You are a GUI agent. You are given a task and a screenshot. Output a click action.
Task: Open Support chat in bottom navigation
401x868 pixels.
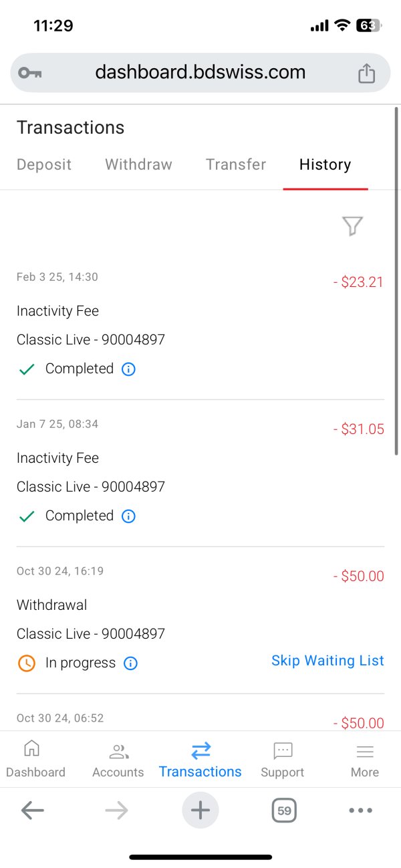tap(283, 760)
